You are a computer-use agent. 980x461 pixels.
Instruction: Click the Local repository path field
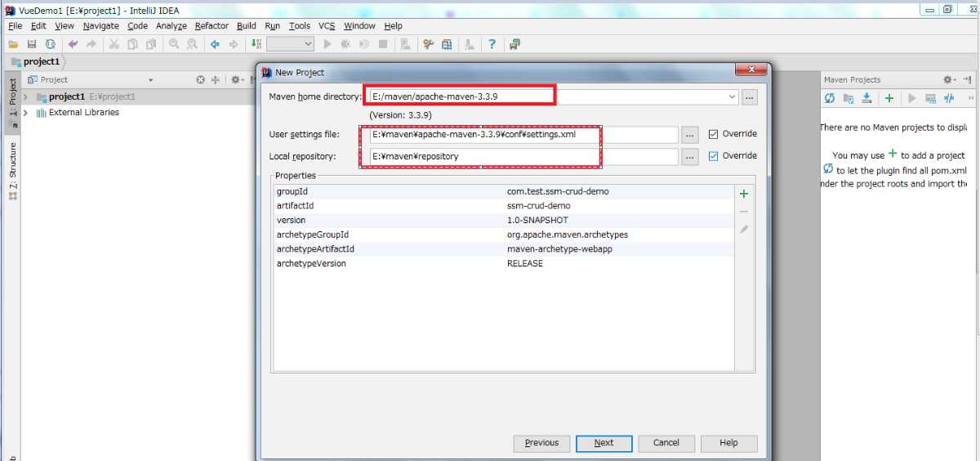pos(523,156)
